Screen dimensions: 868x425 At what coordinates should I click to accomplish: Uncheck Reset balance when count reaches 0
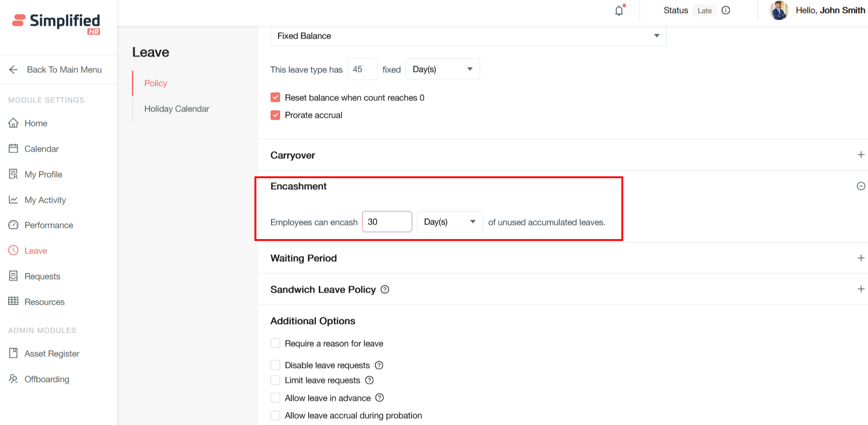275,98
